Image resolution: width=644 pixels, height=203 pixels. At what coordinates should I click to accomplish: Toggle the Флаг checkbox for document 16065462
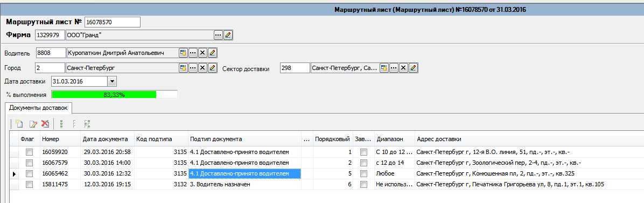29,174
